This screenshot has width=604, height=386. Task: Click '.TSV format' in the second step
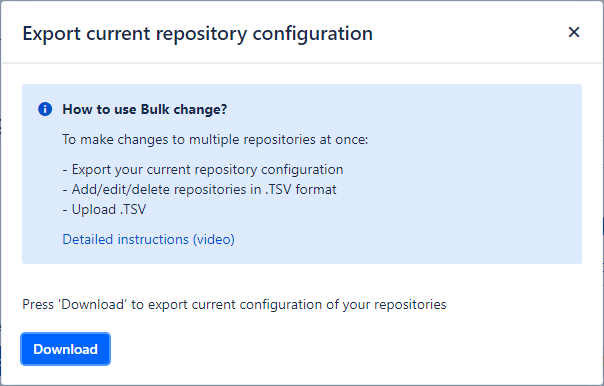pyautogui.click(x=300, y=190)
